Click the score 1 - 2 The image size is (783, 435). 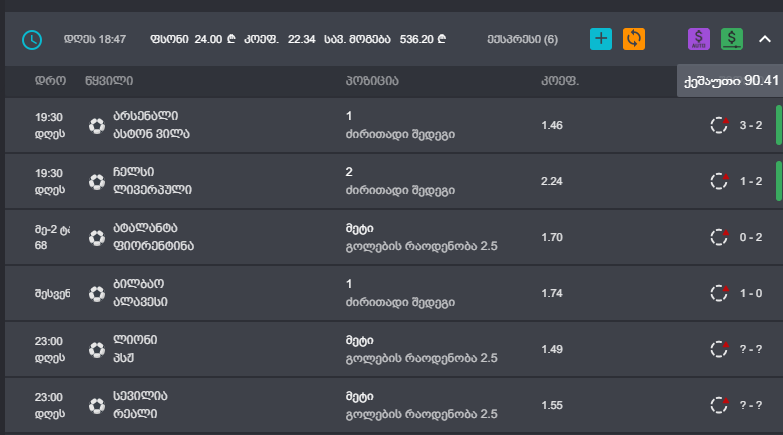(x=751, y=181)
